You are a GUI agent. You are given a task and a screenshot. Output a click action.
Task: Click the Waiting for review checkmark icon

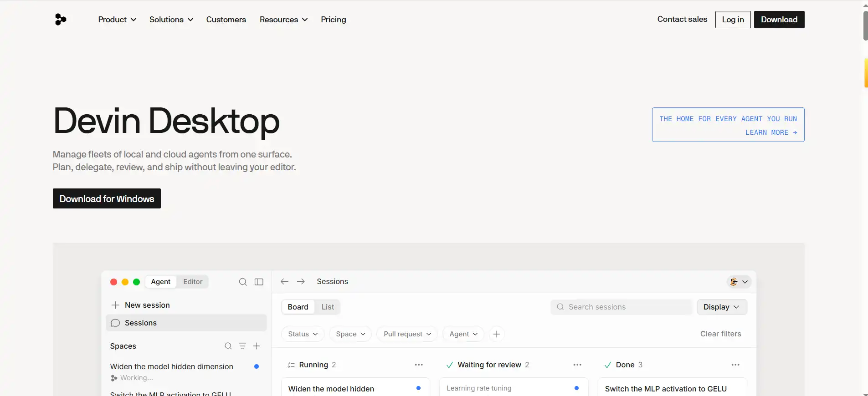450,365
